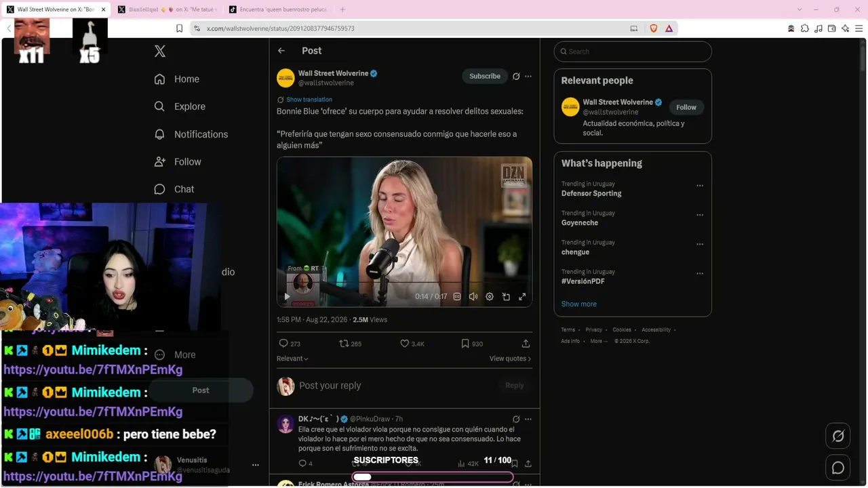Switch to the Daniellqui X browser tab
868x488 pixels.
tap(167, 9)
